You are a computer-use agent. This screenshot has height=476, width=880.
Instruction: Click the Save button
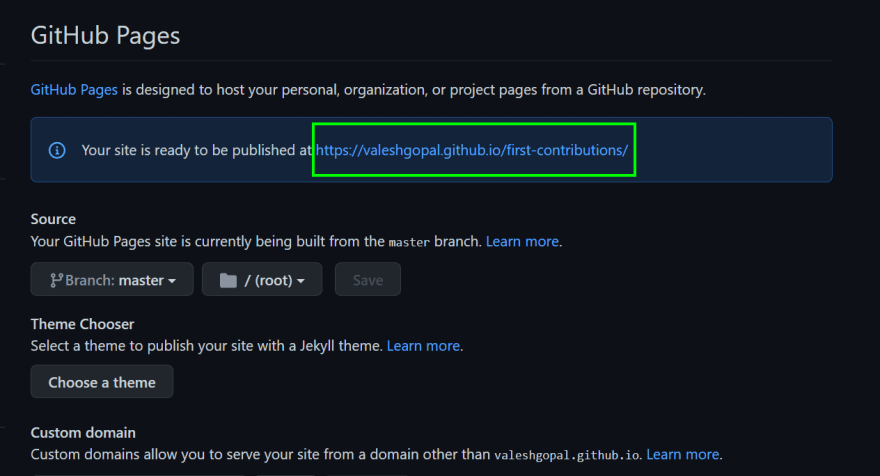[368, 280]
